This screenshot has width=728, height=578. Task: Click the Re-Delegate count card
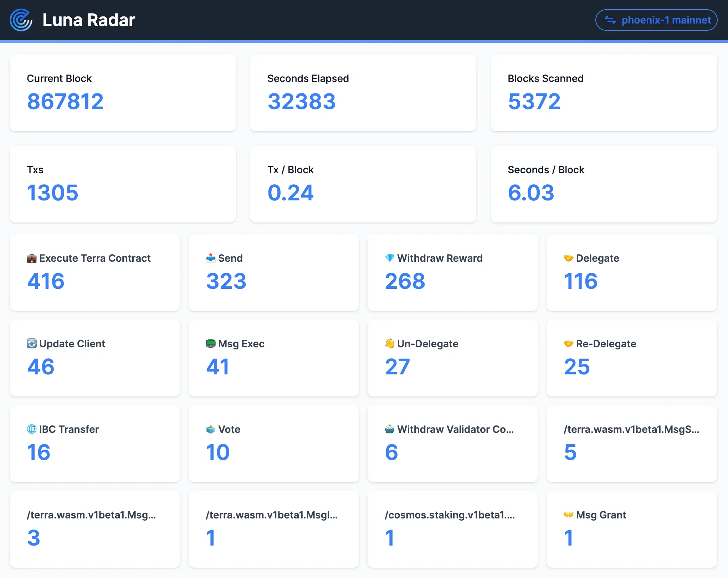tap(631, 358)
